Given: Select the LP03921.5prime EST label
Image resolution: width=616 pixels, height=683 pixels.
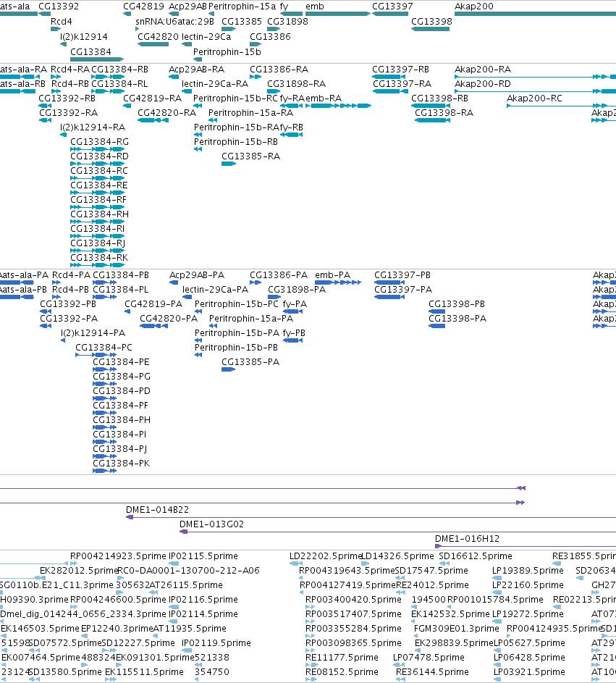Looking at the screenshot, I should coord(529,672).
